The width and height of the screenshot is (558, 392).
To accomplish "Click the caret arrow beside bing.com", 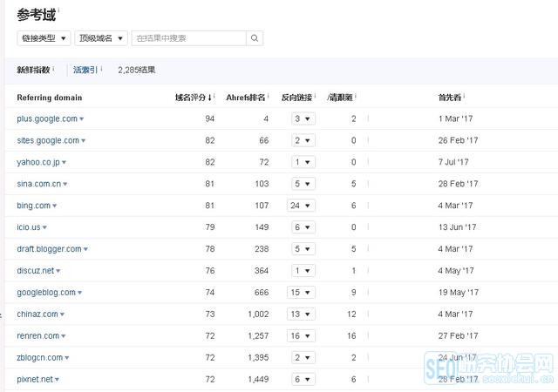I will (54, 206).
